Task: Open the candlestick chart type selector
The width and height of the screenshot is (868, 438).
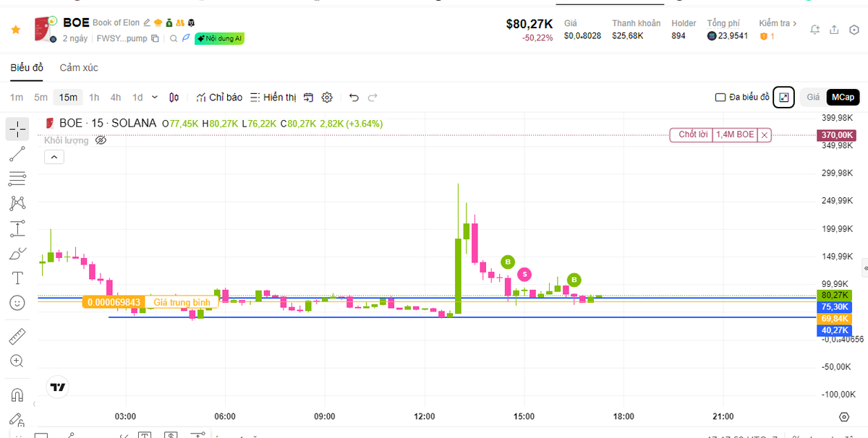Action: coord(174,98)
